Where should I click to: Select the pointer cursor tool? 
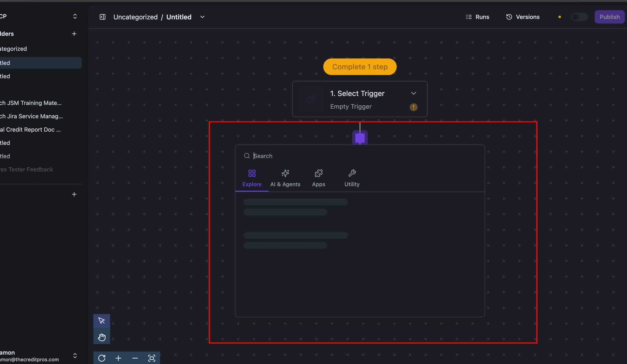102,321
